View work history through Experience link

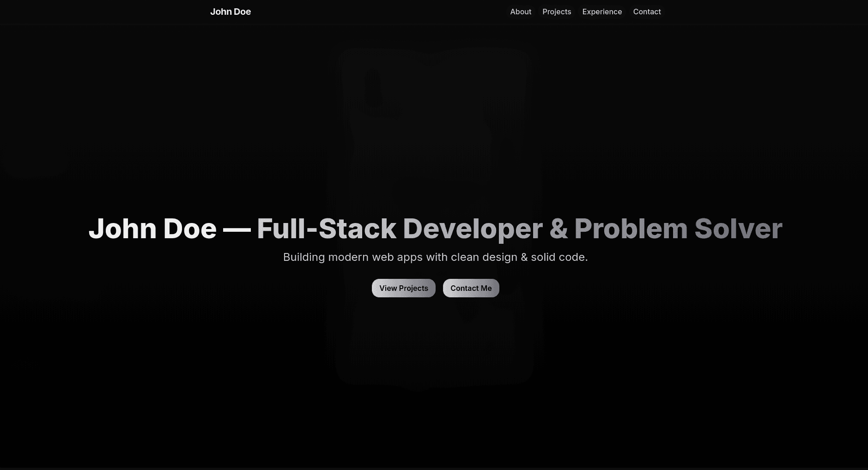coord(602,12)
